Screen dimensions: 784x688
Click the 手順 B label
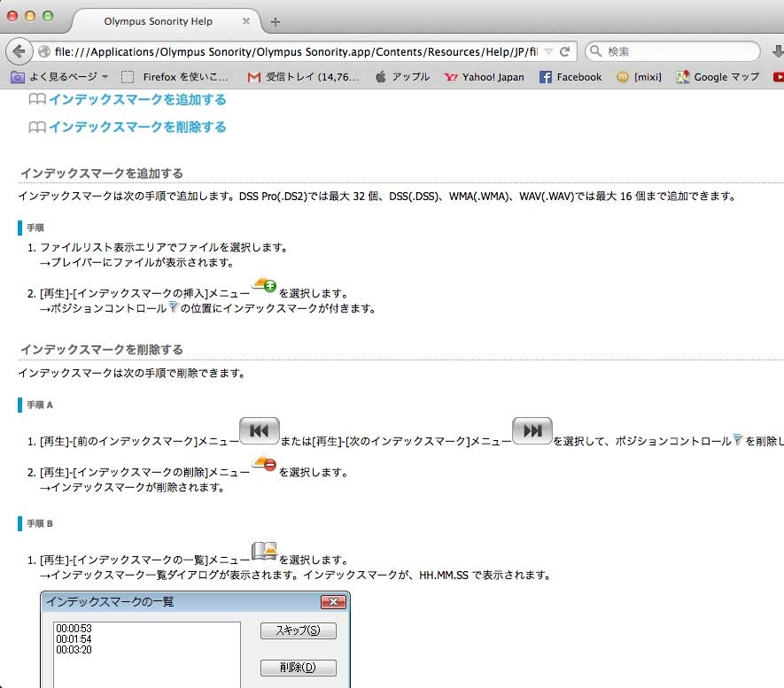coord(40,523)
